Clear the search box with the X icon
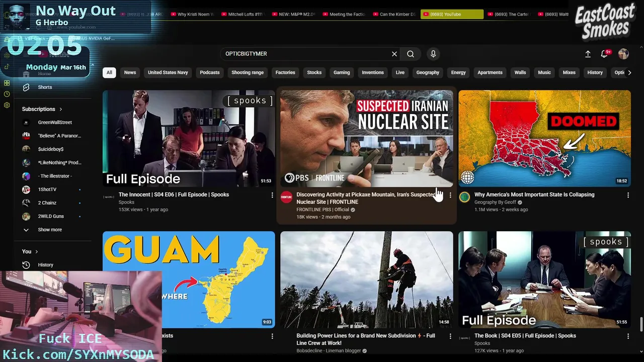The height and width of the screenshot is (362, 644). 394,54
